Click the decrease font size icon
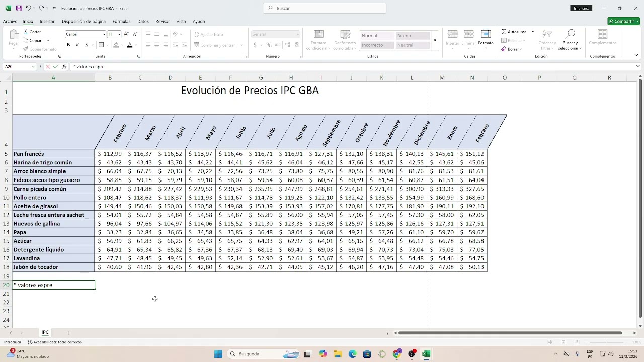The height and width of the screenshot is (362, 644). tap(135, 34)
